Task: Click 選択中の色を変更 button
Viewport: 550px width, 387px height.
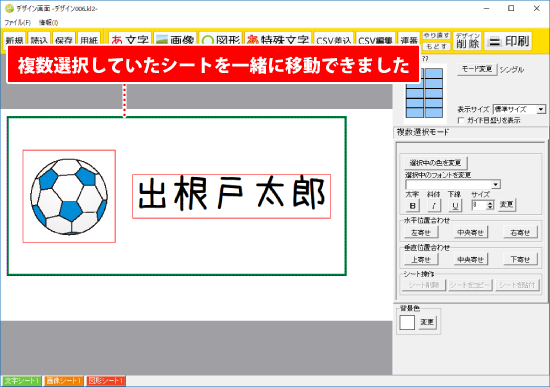Action: point(435,163)
